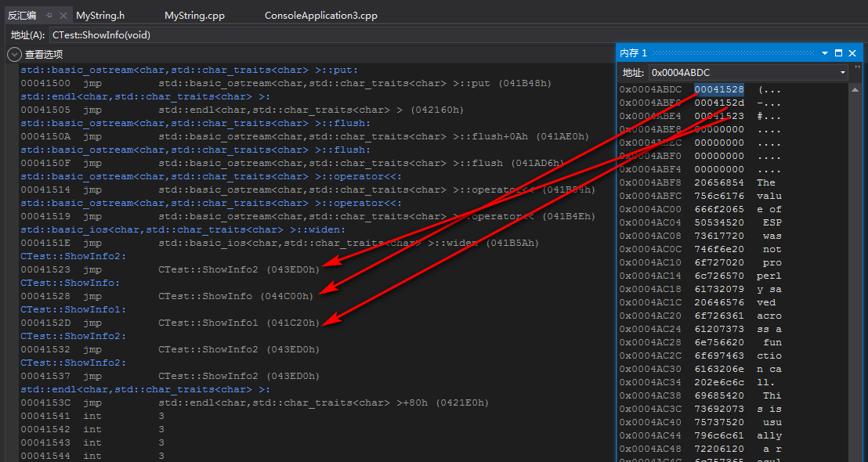
Task: Open the memory address dropdown list
Action: tap(843, 72)
